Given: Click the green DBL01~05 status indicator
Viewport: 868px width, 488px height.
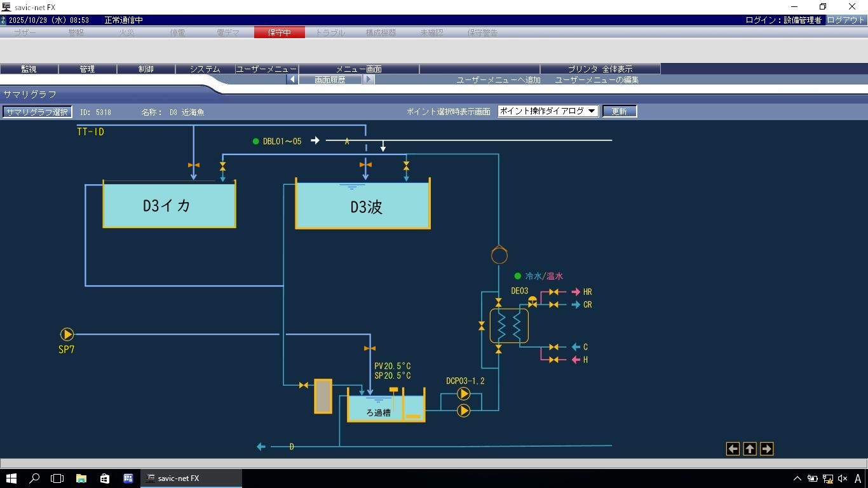Looking at the screenshot, I should [255, 142].
